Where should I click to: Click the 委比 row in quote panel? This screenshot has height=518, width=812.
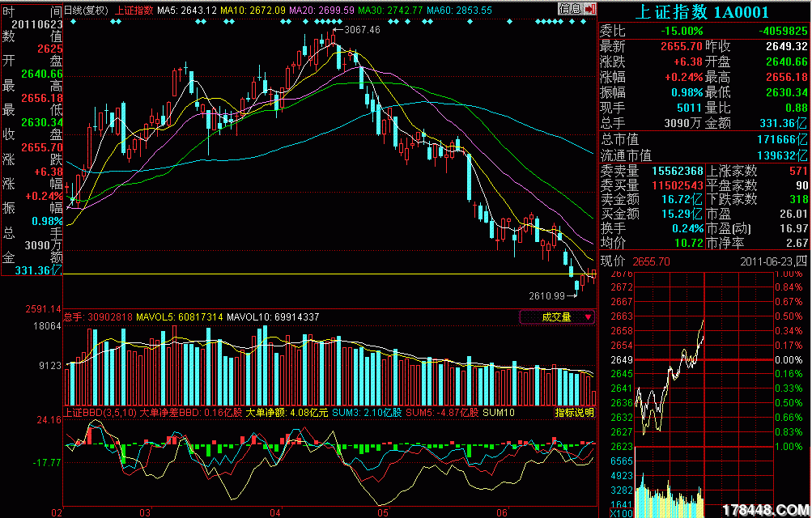click(704, 30)
